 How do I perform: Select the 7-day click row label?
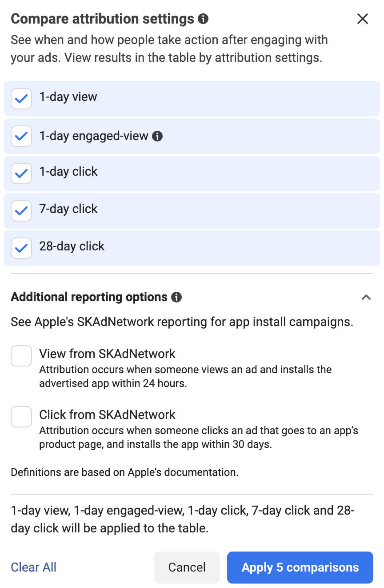68,209
